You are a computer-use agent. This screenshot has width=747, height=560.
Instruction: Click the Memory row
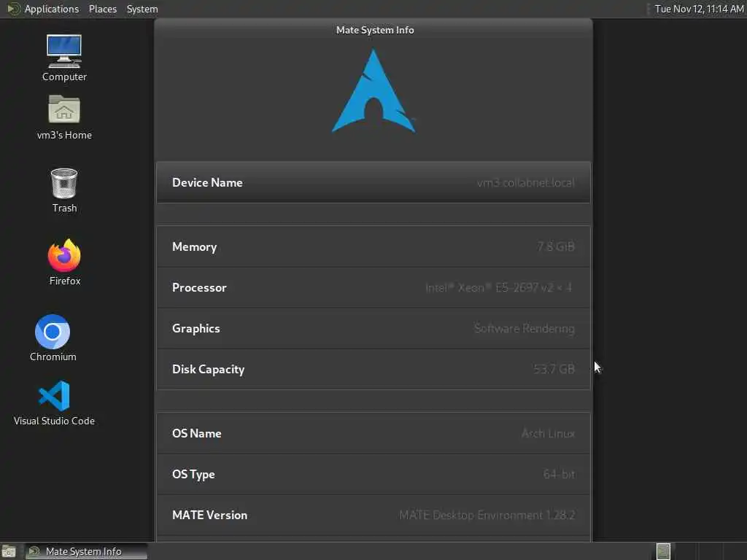point(373,246)
